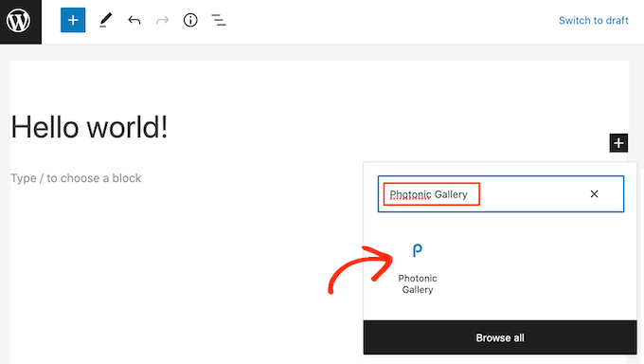Screen dimensions: 644x364
Task: Clear the block search with the X
Action: click(594, 193)
